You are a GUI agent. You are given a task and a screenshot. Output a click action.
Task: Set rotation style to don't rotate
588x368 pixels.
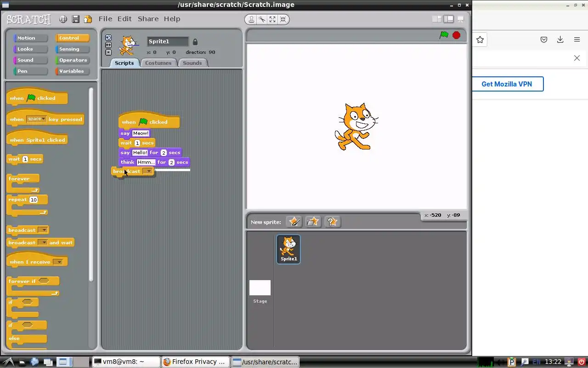tap(108, 52)
